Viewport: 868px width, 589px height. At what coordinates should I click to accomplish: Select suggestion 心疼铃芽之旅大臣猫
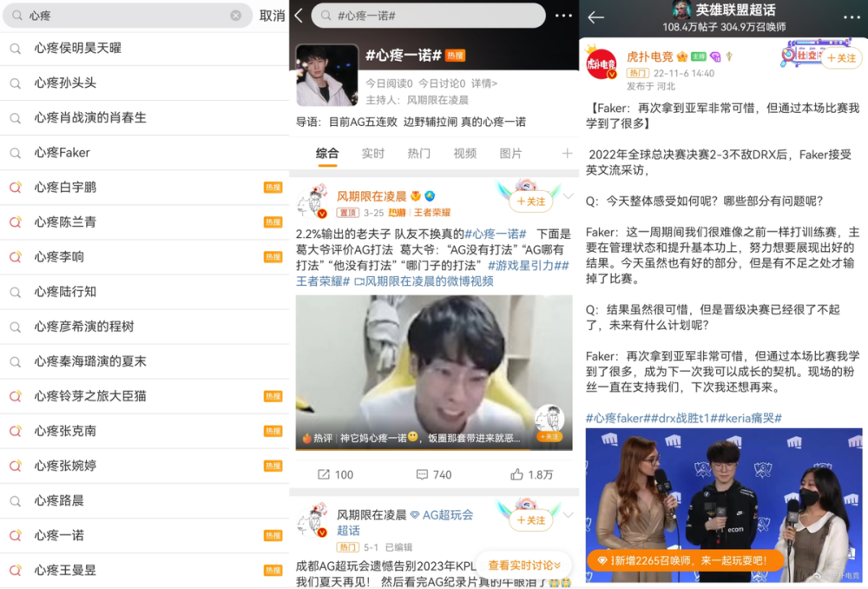[144, 396]
